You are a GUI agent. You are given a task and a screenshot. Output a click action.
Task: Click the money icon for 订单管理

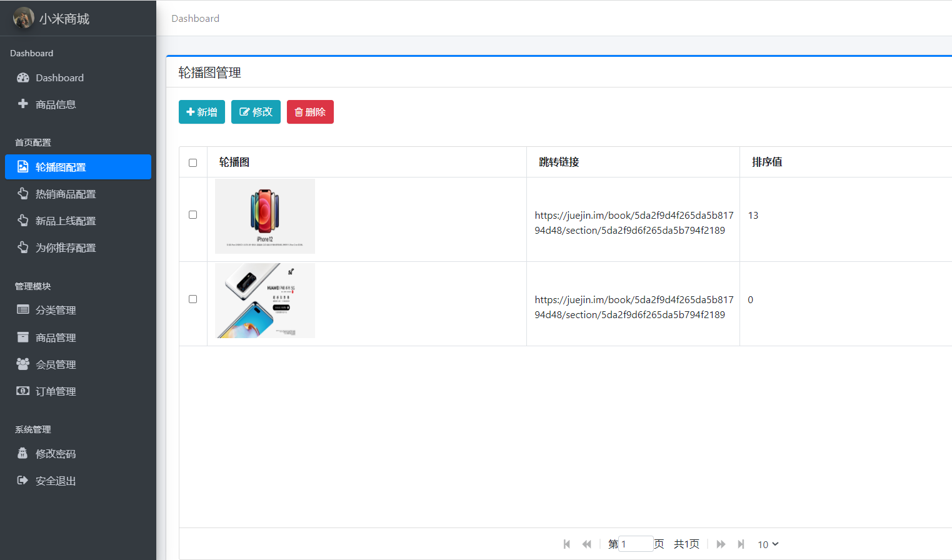coord(23,391)
